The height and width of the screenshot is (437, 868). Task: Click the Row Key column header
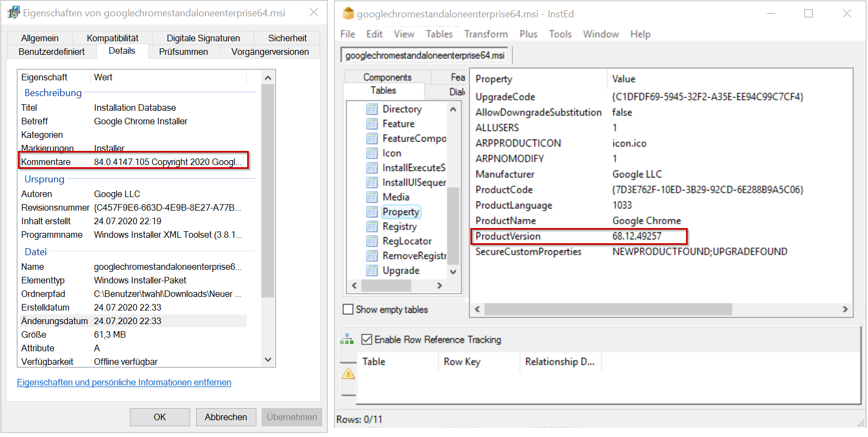click(479, 362)
